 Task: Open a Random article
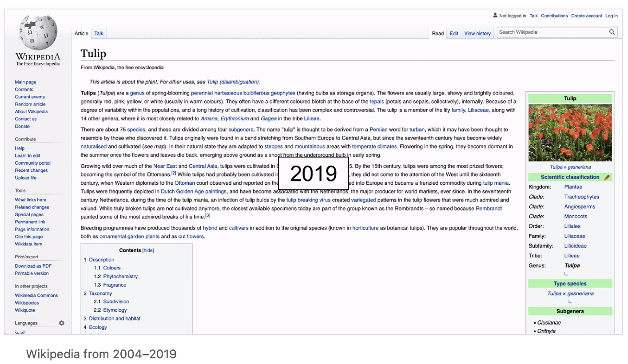30,104
